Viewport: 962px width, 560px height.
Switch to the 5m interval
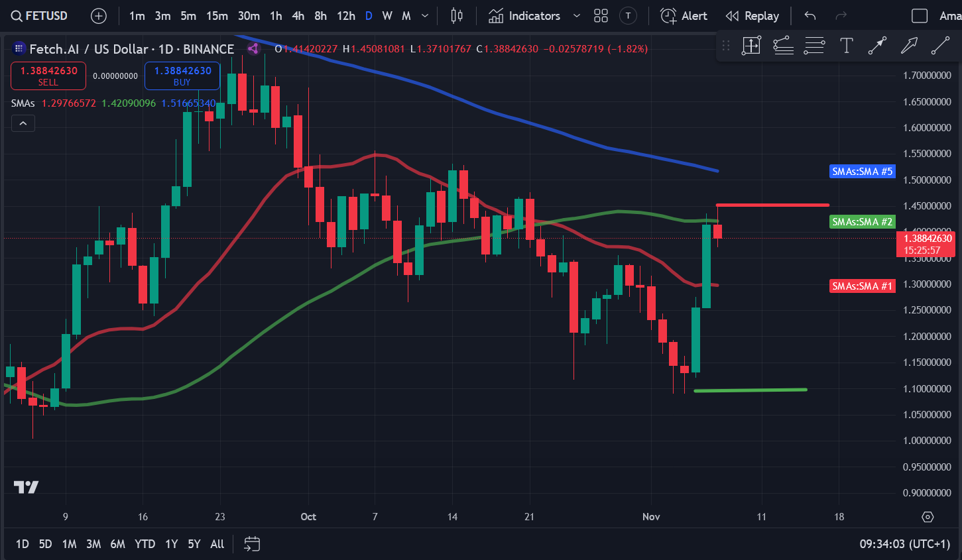coord(188,16)
